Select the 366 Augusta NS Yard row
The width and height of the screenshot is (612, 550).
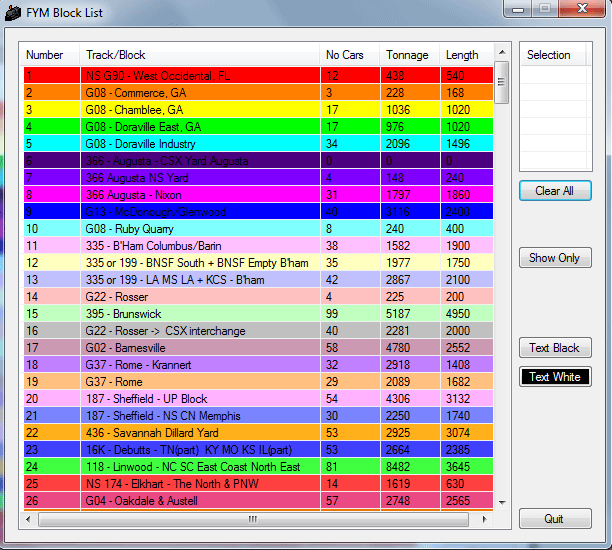pyautogui.click(x=258, y=178)
